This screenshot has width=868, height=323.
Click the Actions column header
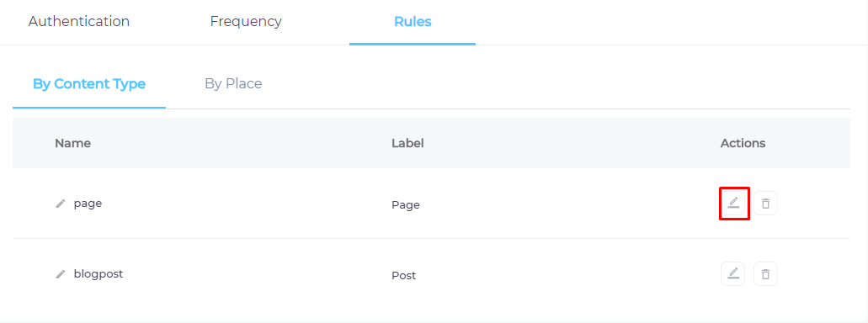click(743, 143)
